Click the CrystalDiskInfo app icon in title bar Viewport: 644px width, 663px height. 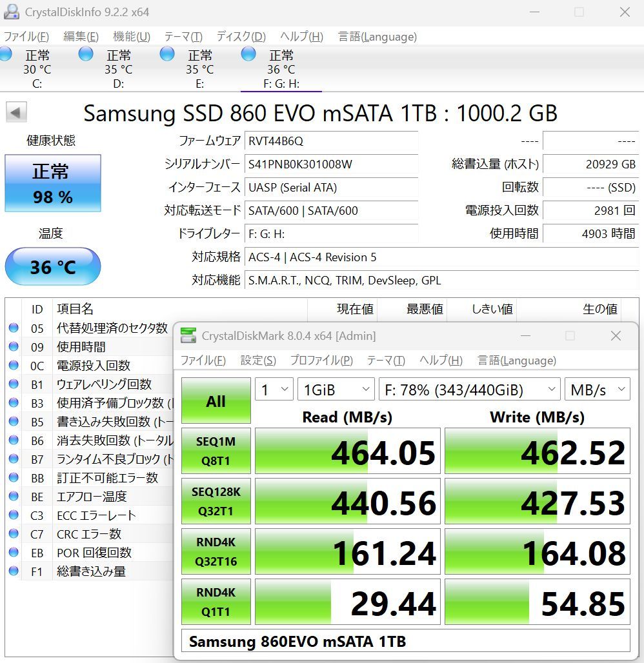coord(12,12)
